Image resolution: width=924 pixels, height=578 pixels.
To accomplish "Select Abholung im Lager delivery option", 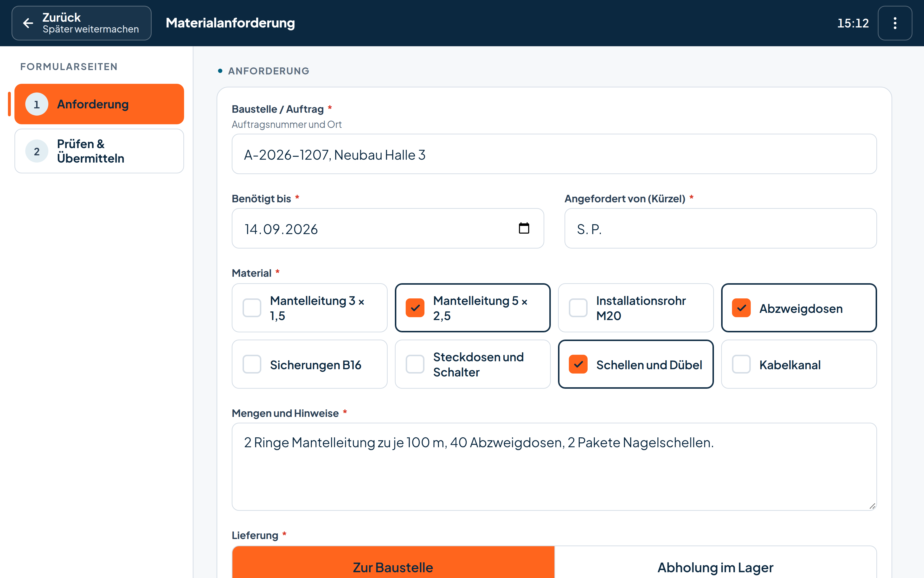I will (x=715, y=562).
